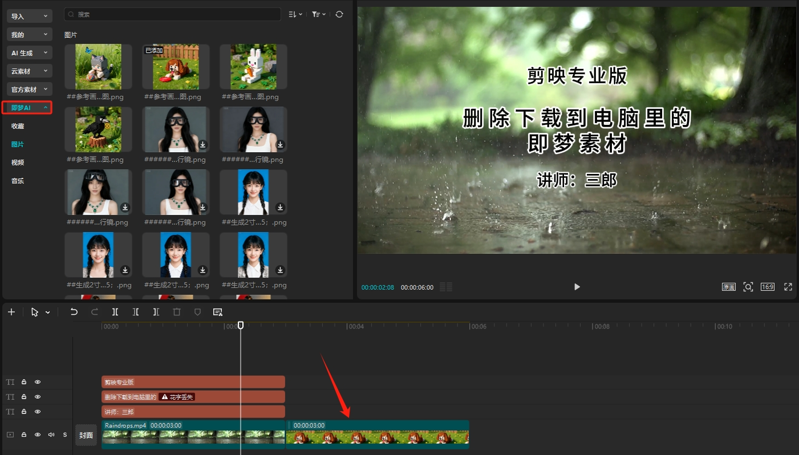
Task: Expand the 导入 dropdown in sidebar
Action: [28, 16]
